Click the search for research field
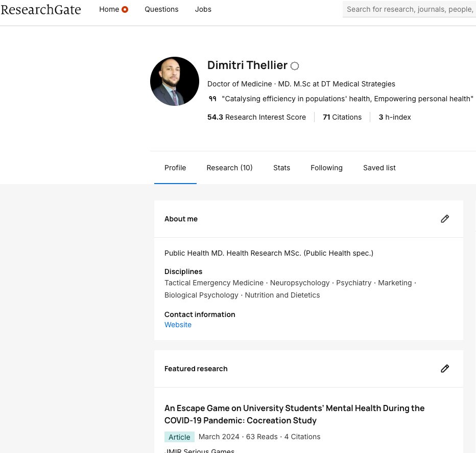The height and width of the screenshot is (453, 476). pos(410,9)
